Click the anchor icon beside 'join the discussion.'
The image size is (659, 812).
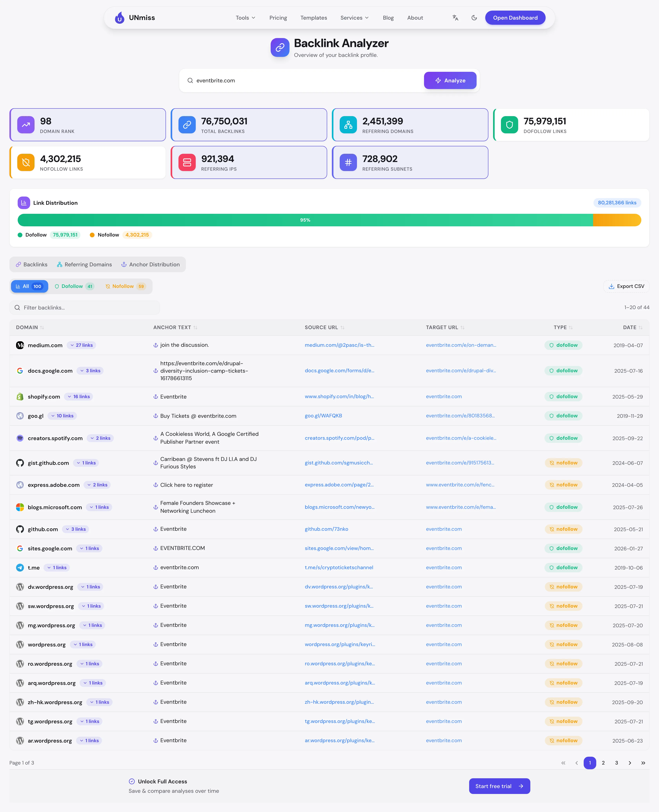click(156, 345)
